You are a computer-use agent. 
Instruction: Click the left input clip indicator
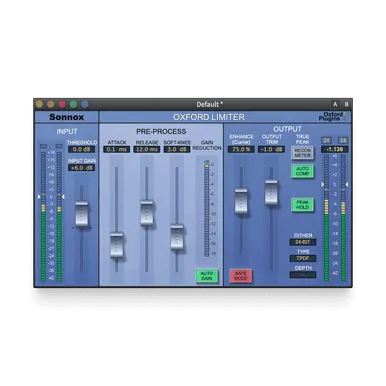[43, 146]
